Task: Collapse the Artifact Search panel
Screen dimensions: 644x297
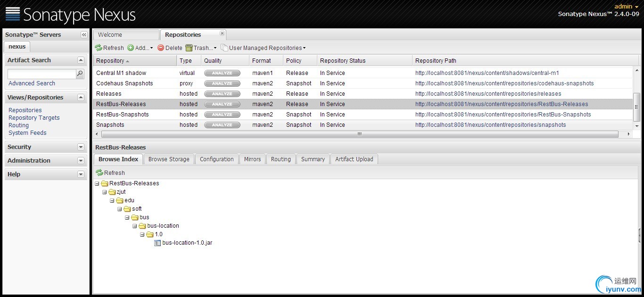Action: point(81,60)
